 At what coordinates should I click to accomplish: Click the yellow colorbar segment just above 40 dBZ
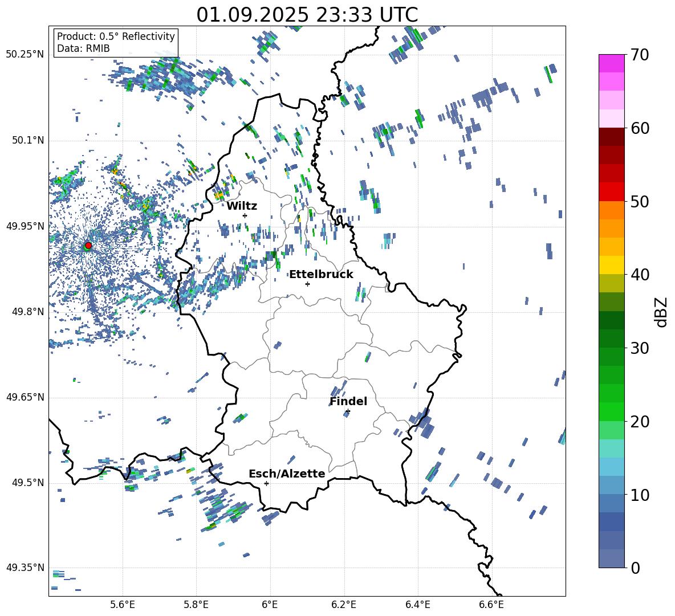click(612, 266)
